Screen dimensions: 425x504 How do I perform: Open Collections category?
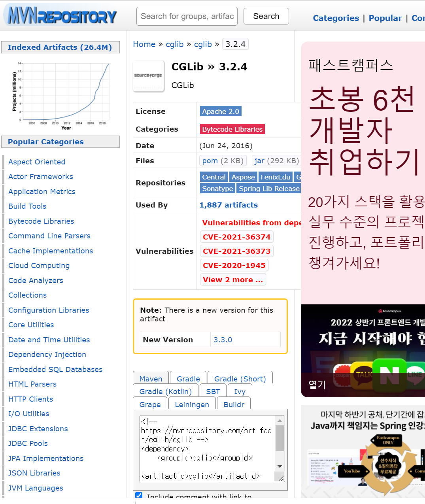[x=28, y=295]
